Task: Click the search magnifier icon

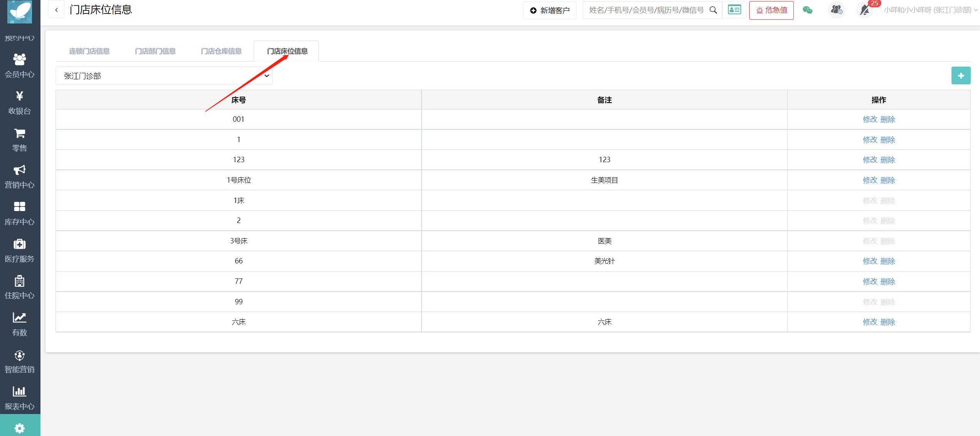Action: pos(713,10)
